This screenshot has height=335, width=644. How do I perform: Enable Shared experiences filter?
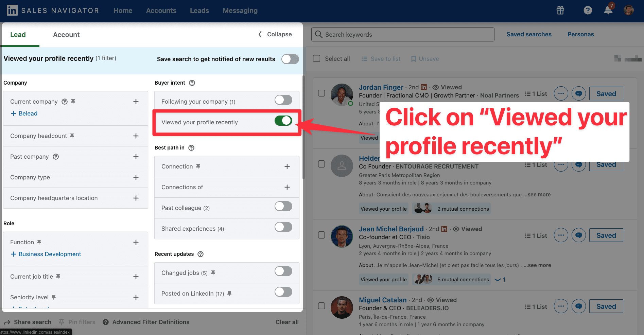coord(283,227)
